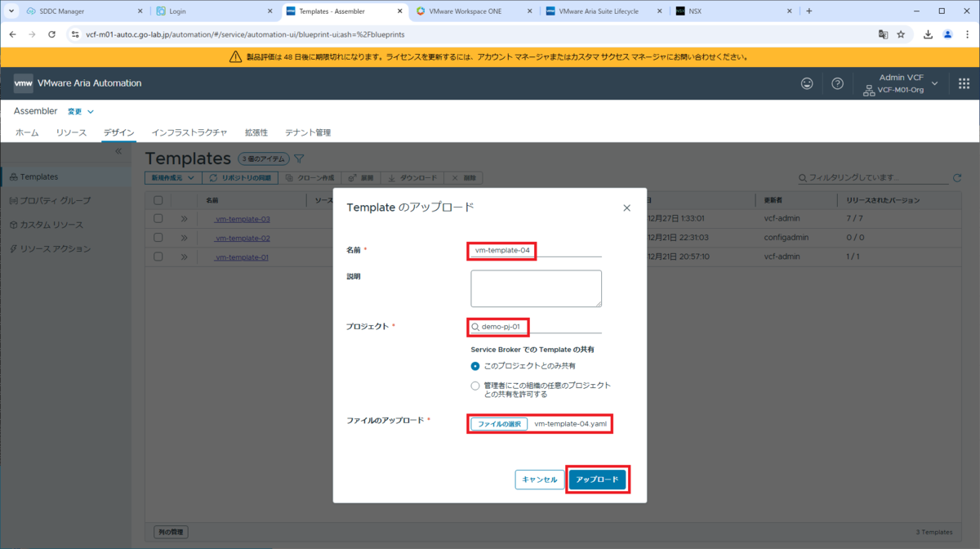980x549 pixels.
Task: Open browser profile avatar icon
Action: click(x=948, y=35)
